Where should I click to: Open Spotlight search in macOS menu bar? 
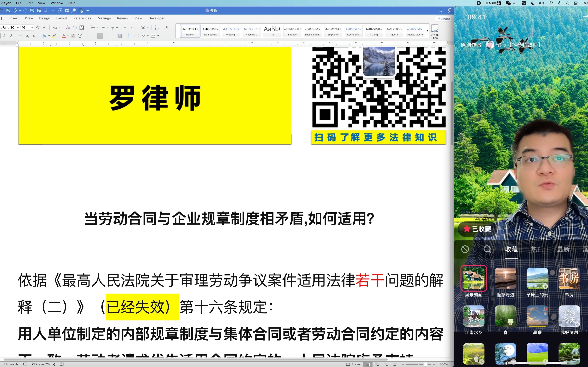tap(567, 3)
